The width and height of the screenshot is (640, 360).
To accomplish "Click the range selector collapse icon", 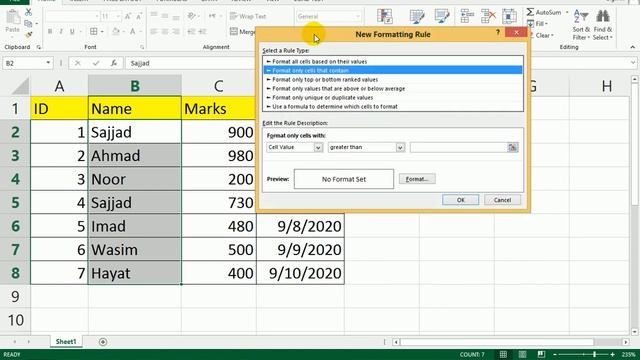I will [x=513, y=147].
